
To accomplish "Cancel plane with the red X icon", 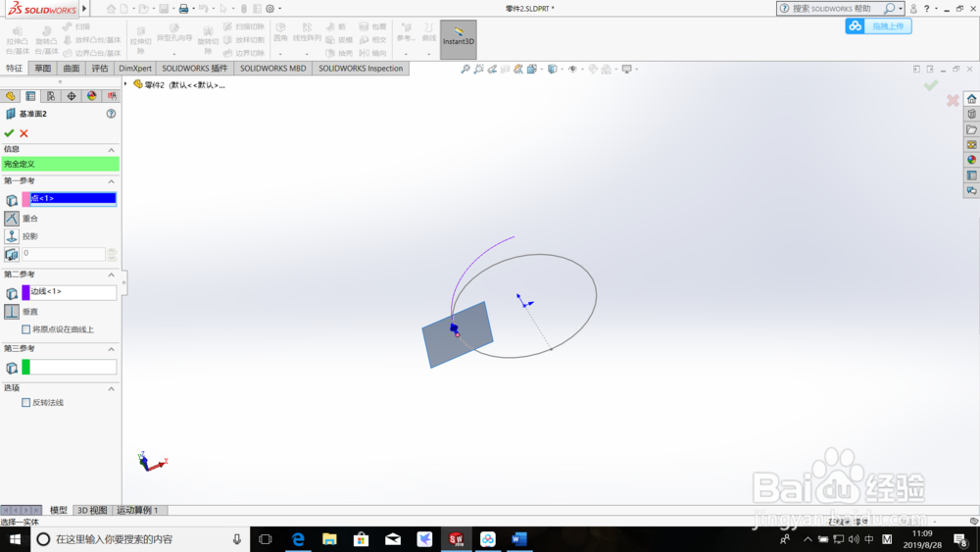I will (x=24, y=133).
